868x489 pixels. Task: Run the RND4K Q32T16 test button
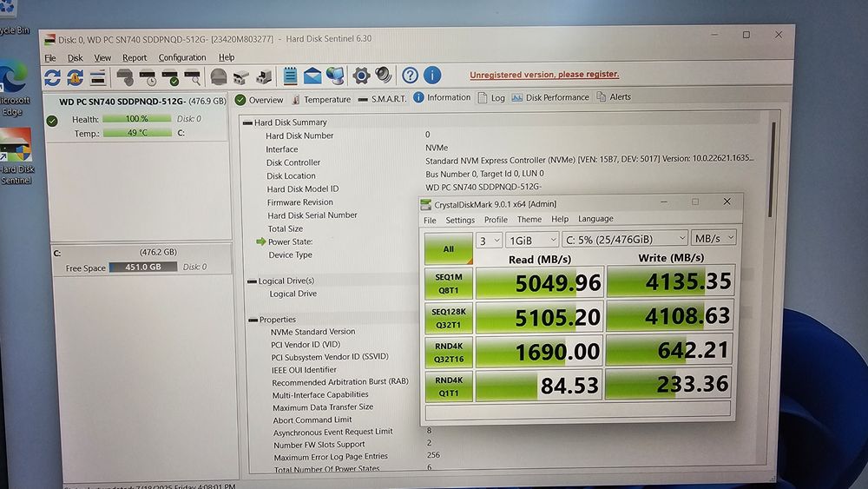(449, 353)
